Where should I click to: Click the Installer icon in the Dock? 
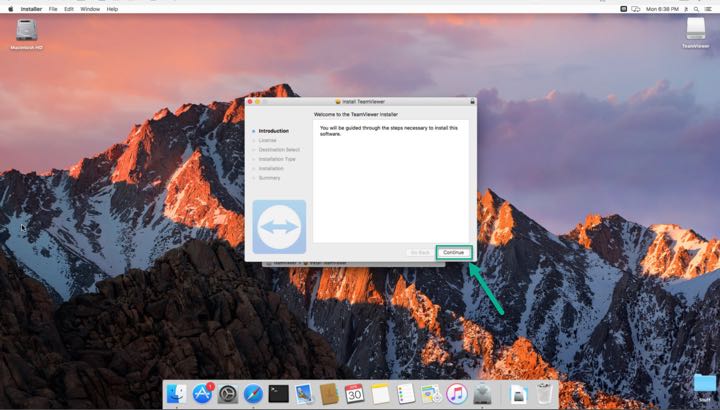(x=482, y=394)
